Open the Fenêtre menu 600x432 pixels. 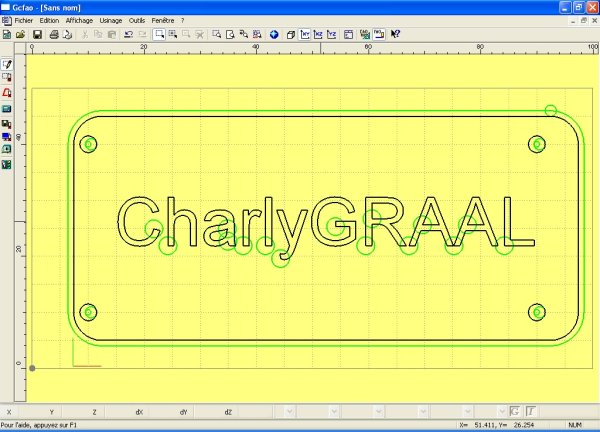pyautogui.click(x=163, y=21)
